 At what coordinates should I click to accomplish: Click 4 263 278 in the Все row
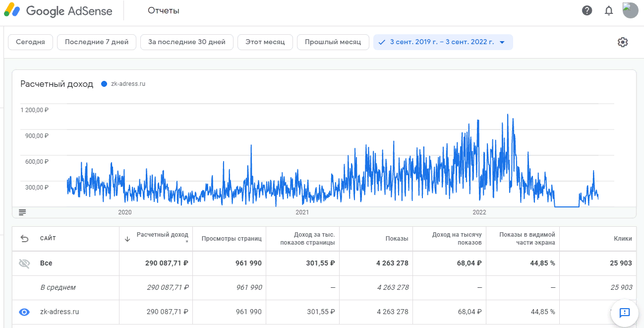393,263
